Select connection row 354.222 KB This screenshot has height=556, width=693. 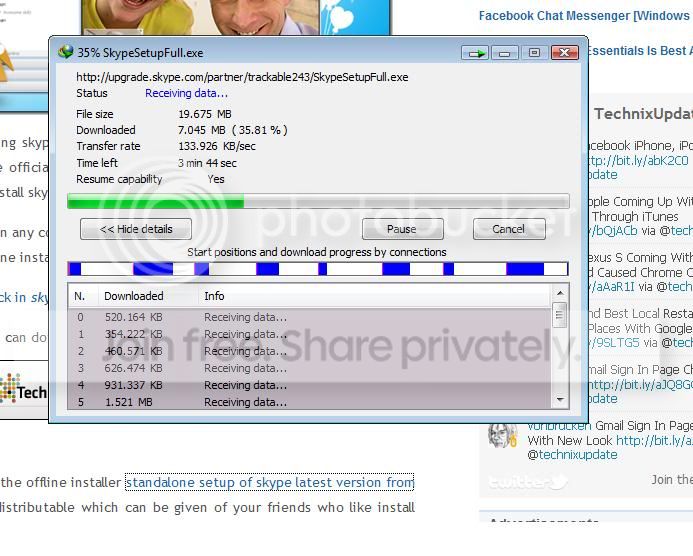[x=309, y=334]
